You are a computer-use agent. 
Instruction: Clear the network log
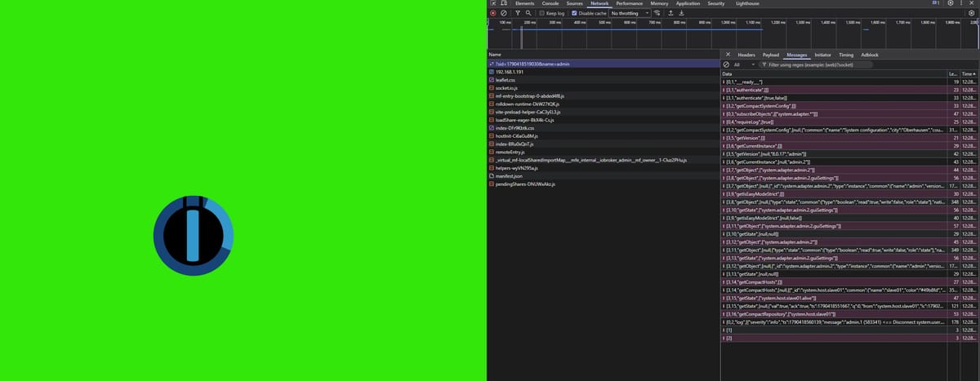(x=504, y=13)
